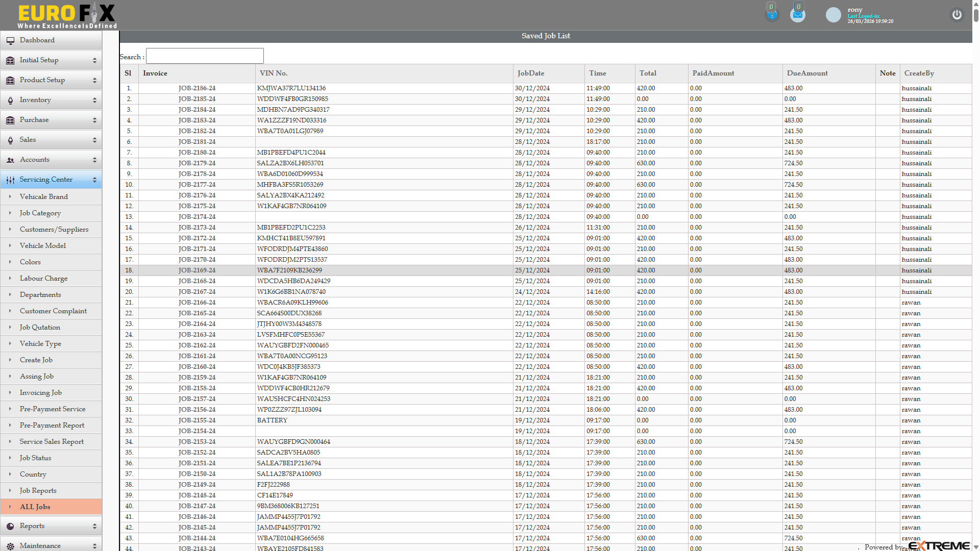Click the rony profile avatar
The height and width of the screenshot is (551, 980).
(833, 15)
